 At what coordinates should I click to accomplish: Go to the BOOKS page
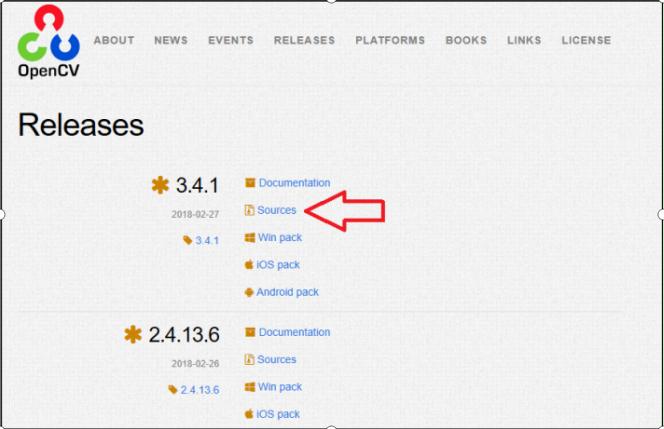coord(466,40)
